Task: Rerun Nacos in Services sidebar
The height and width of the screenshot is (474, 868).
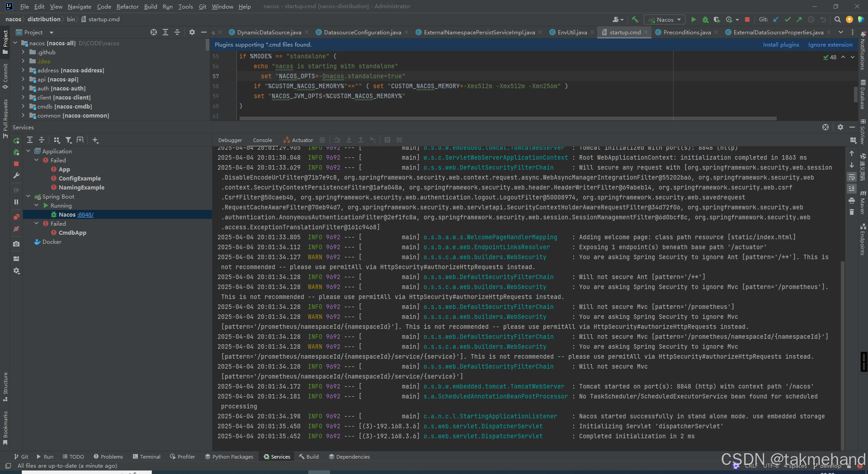Action: 16,141
